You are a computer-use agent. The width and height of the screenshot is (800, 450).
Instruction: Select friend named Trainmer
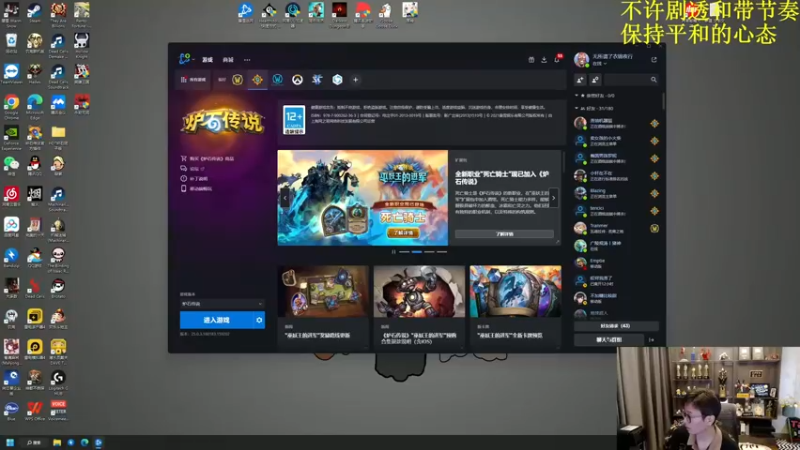(x=616, y=228)
